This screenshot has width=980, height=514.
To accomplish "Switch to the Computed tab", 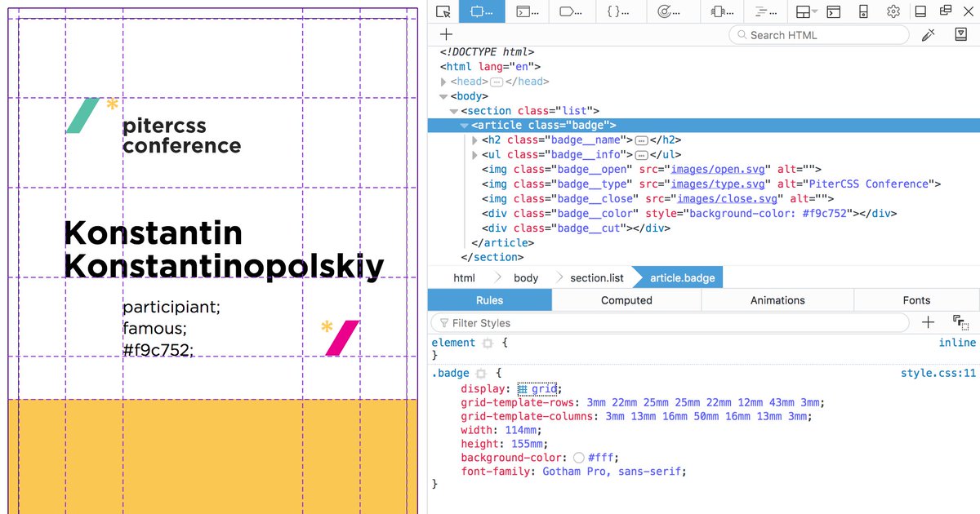I will pos(626,300).
